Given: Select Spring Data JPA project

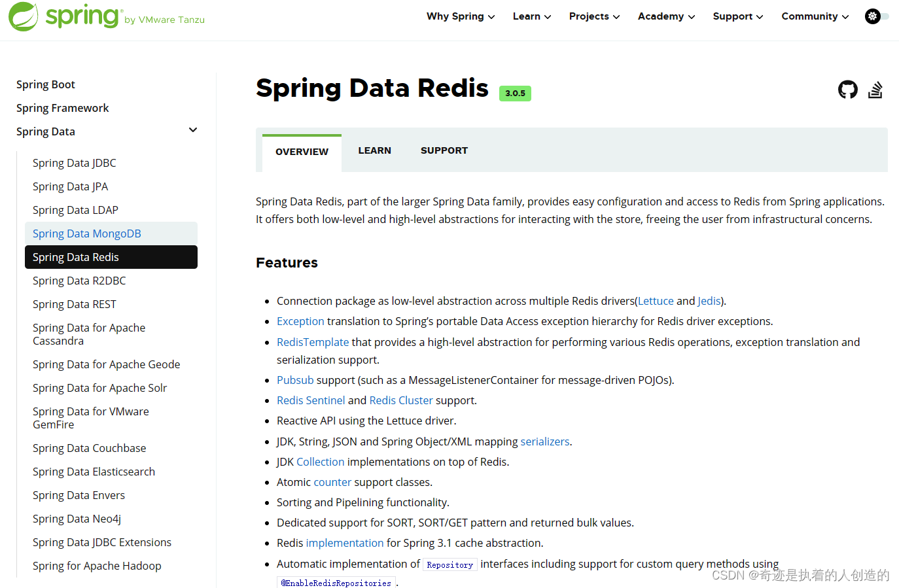Looking at the screenshot, I should click(x=70, y=186).
